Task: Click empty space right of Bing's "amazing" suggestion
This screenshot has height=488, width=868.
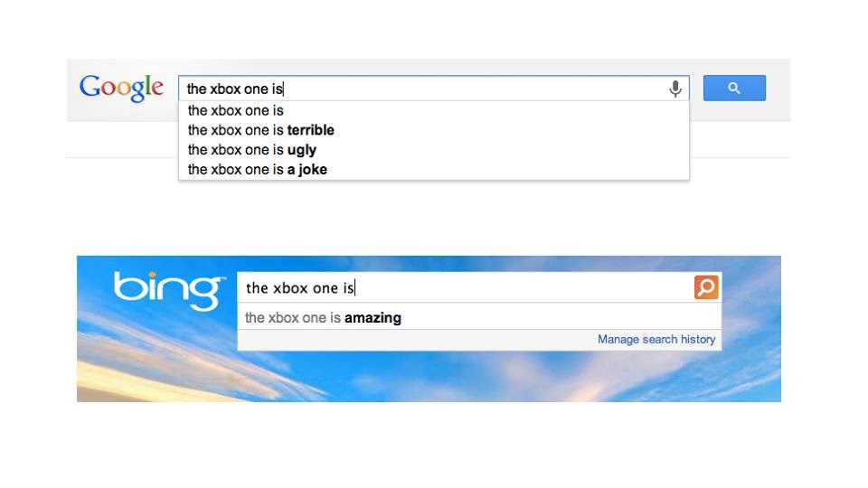Action: coord(561,318)
